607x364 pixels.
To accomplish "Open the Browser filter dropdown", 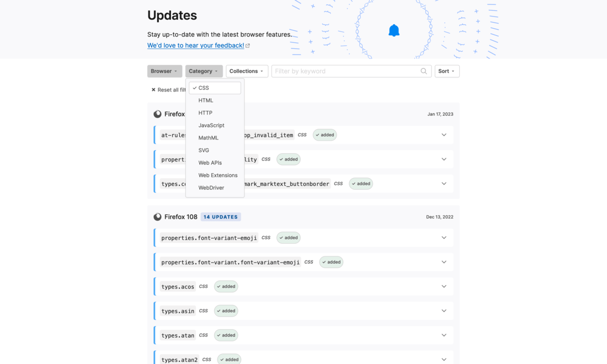I will (164, 71).
